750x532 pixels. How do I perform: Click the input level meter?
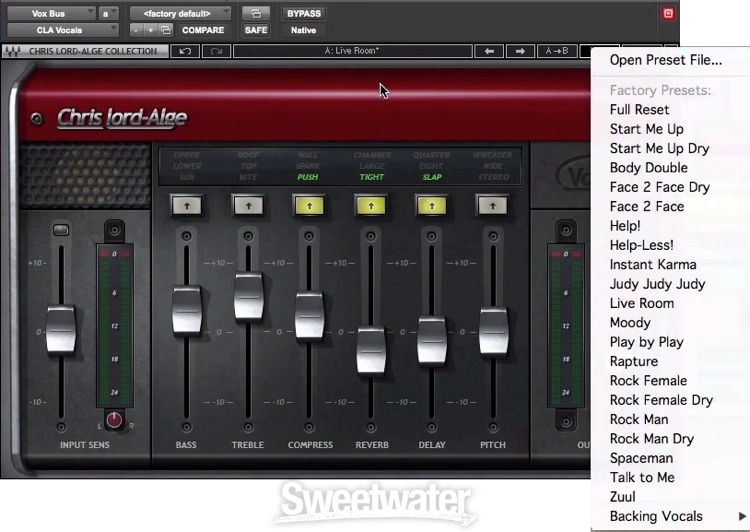coord(114,325)
